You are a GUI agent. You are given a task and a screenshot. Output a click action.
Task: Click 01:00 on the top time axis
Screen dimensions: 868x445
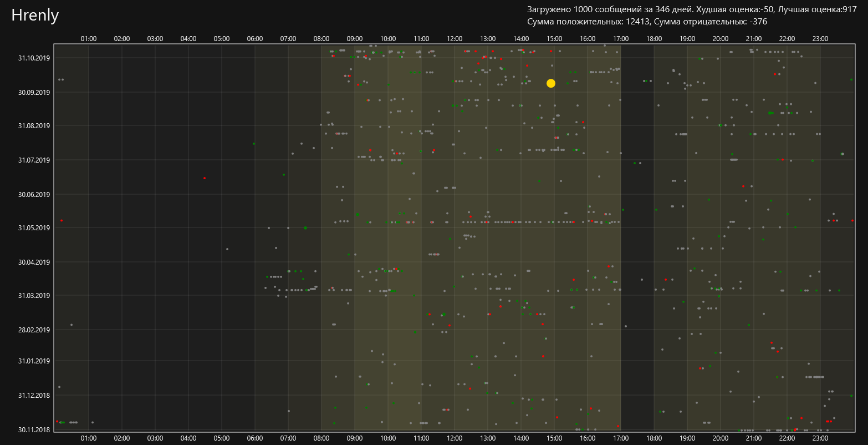[89, 39]
